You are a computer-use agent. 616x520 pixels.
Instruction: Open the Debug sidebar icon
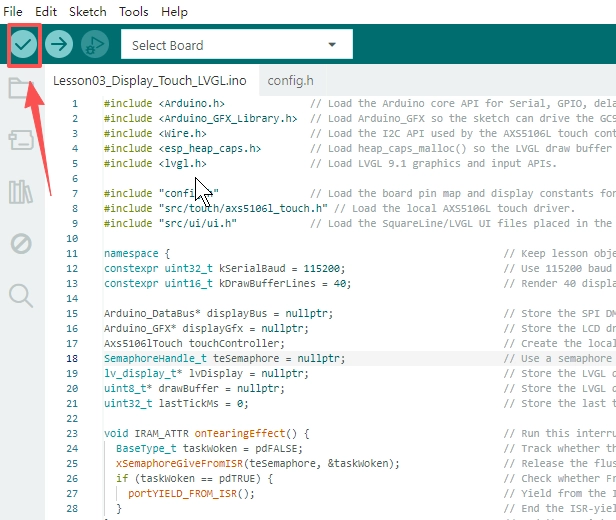tap(21, 244)
